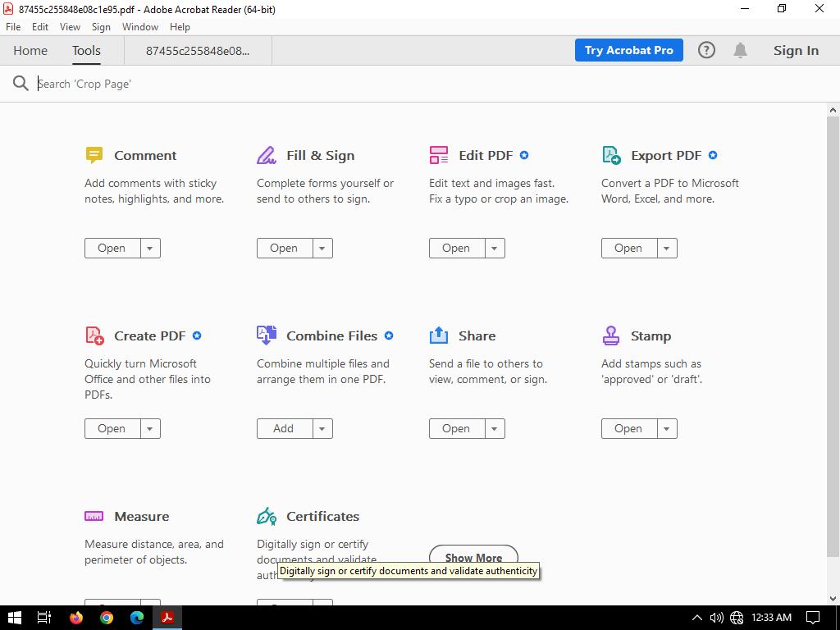The image size is (840, 630).
Task: Switch to the Home tab
Action: [x=30, y=50]
